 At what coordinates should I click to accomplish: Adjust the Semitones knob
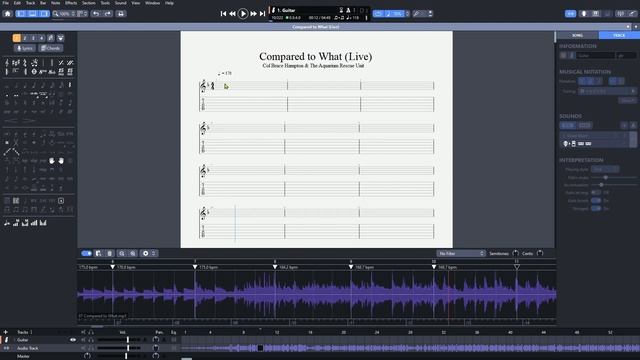[516, 253]
